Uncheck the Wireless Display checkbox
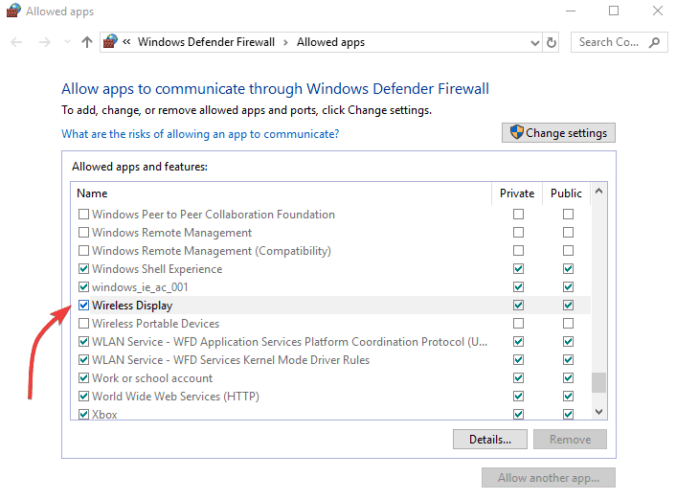 tap(84, 306)
